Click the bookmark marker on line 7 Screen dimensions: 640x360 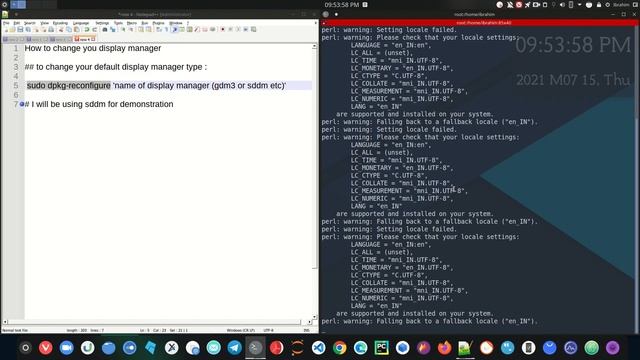pyautogui.click(x=22, y=104)
